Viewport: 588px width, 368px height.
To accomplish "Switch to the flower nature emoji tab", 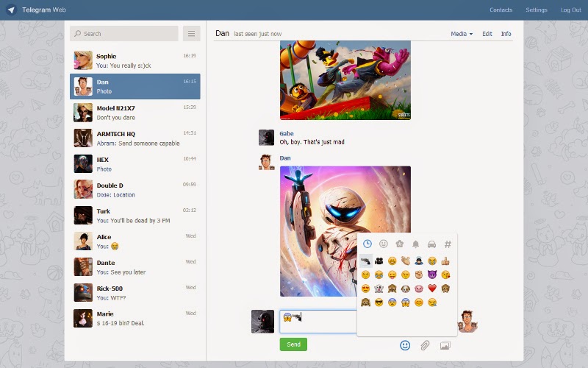I will pyautogui.click(x=399, y=244).
